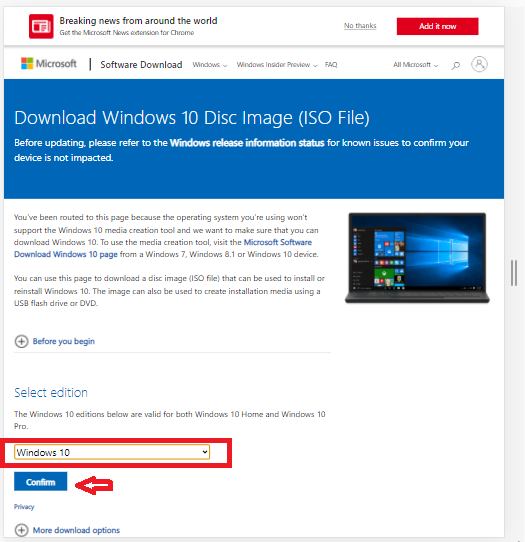This screenshot has height=542, width=525.
Task: Click the laptop Windows 10 image
Action: pos(417,258)
